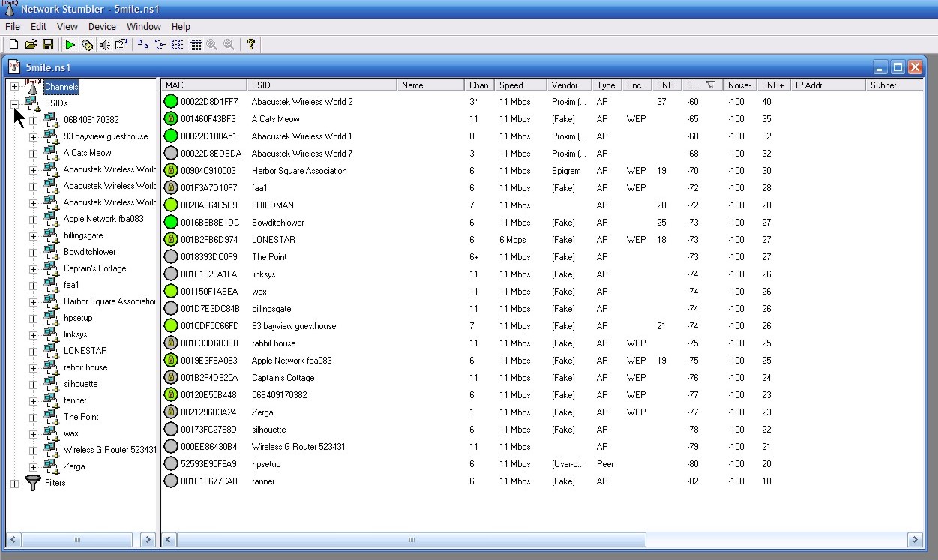938x560 pixels.
Task: Click the Open file folder icon
Action: click(31, 45)
